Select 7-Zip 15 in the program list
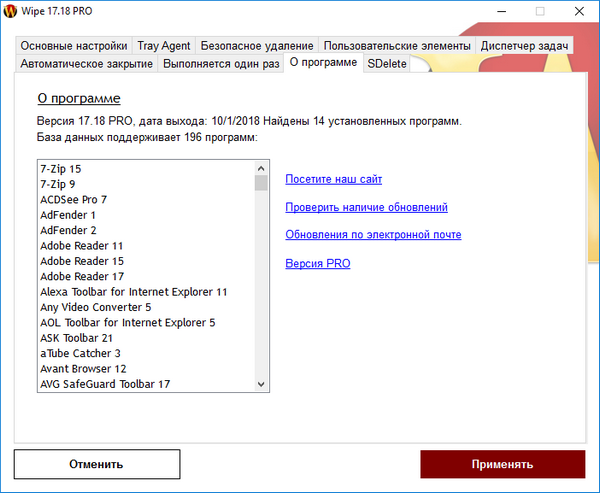The width and height of the screenshot is (600, 493). point(61,169)
